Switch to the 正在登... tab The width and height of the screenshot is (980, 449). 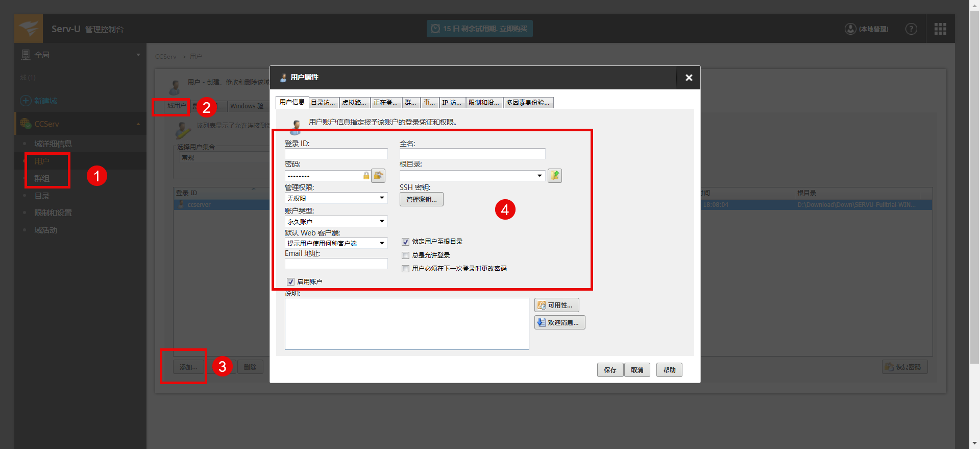[385, 103]
